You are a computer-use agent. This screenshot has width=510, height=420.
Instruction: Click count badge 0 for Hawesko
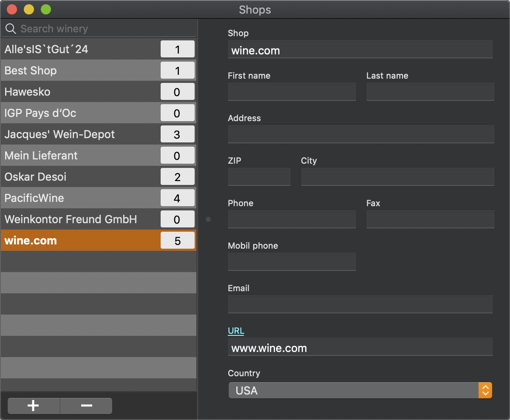coord(178,92)
